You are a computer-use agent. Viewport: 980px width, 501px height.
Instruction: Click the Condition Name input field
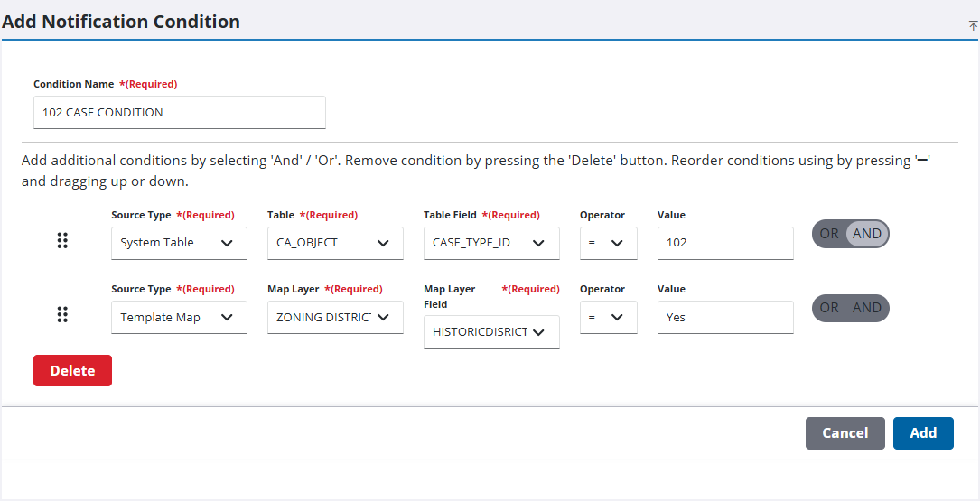tap(180, 113)
